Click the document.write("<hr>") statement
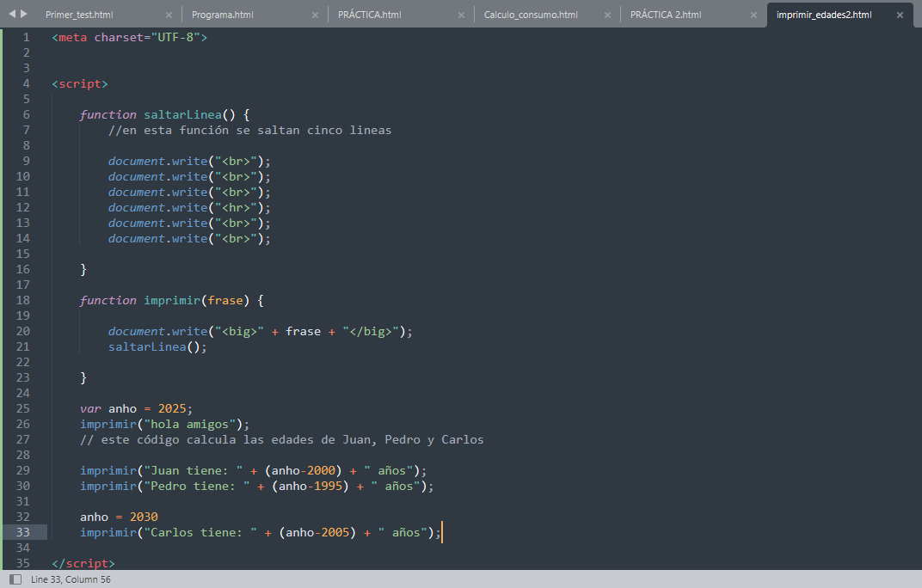922x588 pixels. (x=189, y=207)
